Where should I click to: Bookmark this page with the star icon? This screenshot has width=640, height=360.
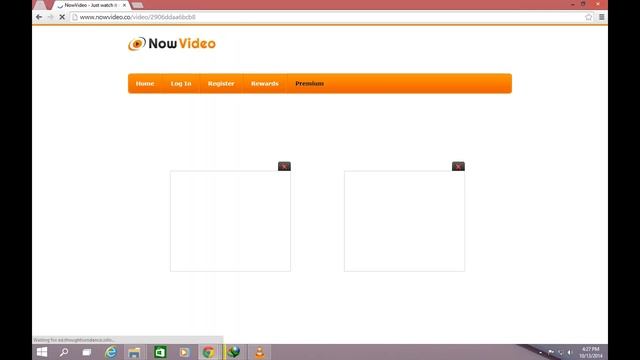(589, 17)
